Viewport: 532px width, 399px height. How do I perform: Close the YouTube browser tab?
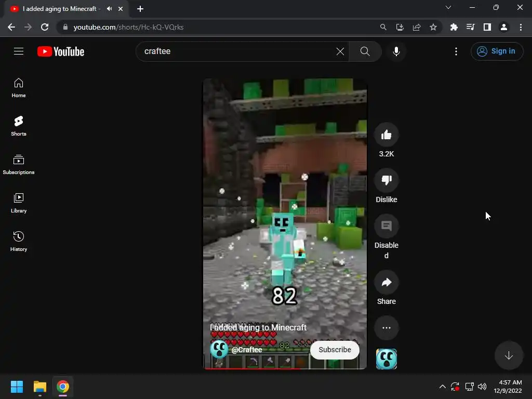tap(121, 9)
